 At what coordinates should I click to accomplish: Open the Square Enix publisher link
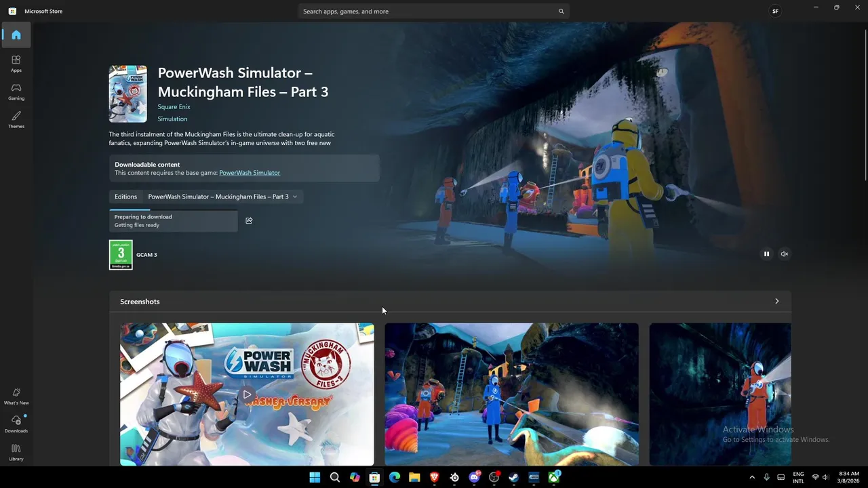(x=174, y=106)
